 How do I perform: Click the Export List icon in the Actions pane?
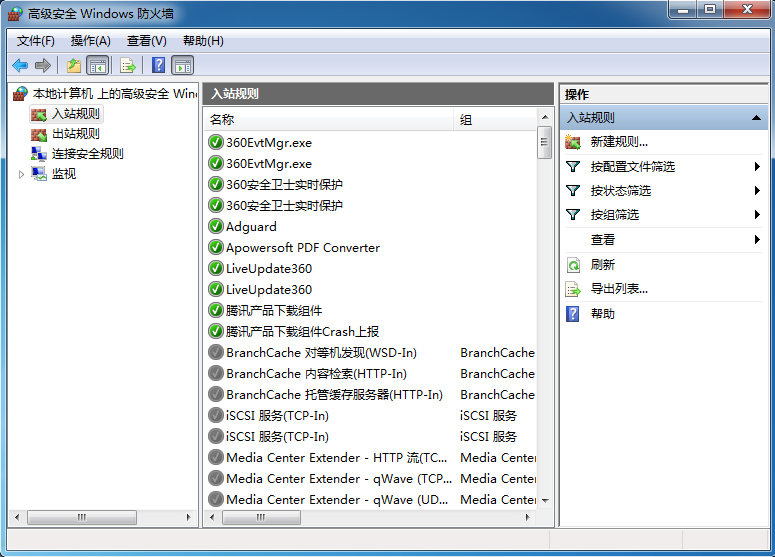pyautogui.click(x=573, y=289)
